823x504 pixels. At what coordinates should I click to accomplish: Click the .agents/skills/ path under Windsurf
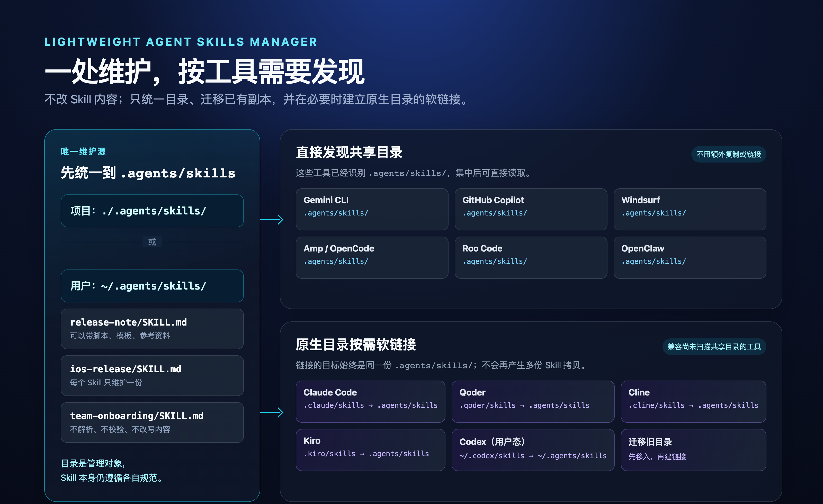click(654, 213)
